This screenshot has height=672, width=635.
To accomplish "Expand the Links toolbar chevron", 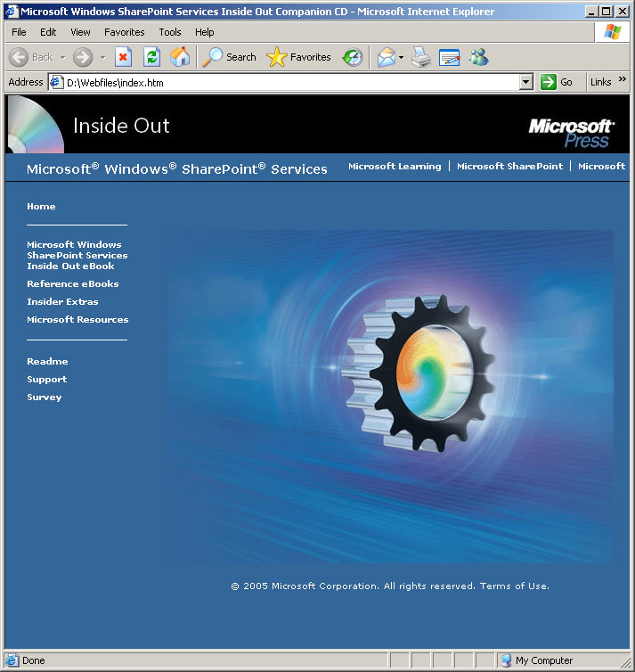I will click(623, 79).
